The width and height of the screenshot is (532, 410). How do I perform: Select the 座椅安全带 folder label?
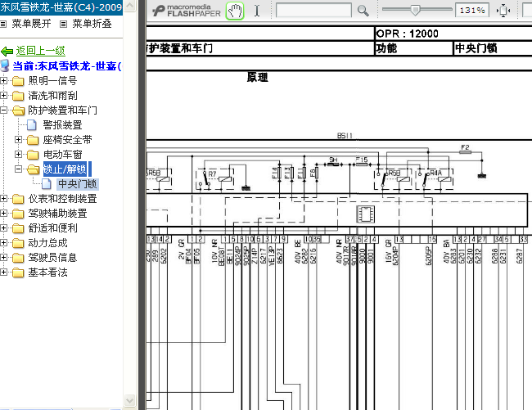pyautogui.click(x=67, y=140)
